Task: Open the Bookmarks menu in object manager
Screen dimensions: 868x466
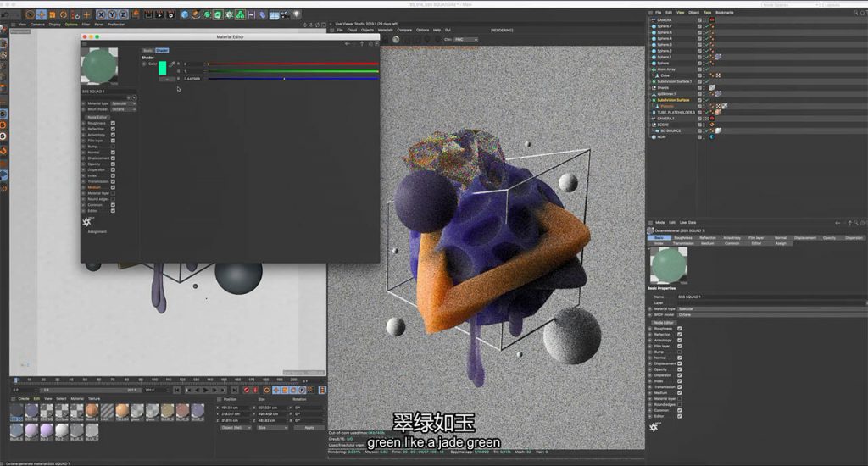Action: coord(725,12)
